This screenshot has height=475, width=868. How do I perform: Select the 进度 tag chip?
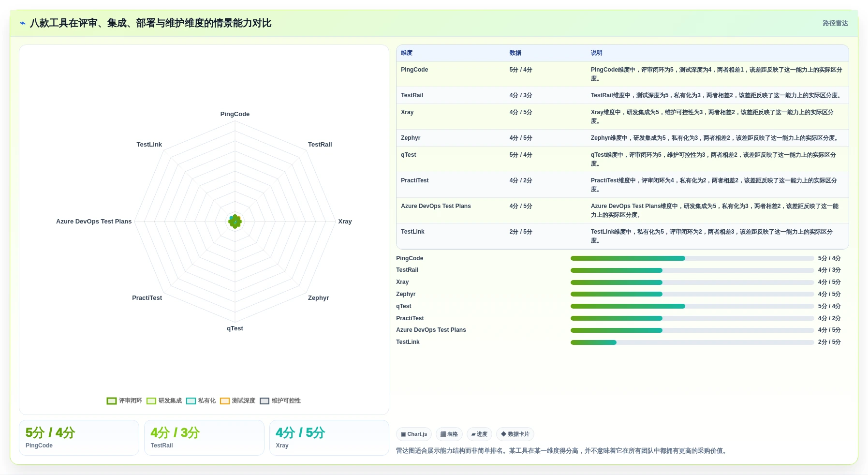(479, 434)
